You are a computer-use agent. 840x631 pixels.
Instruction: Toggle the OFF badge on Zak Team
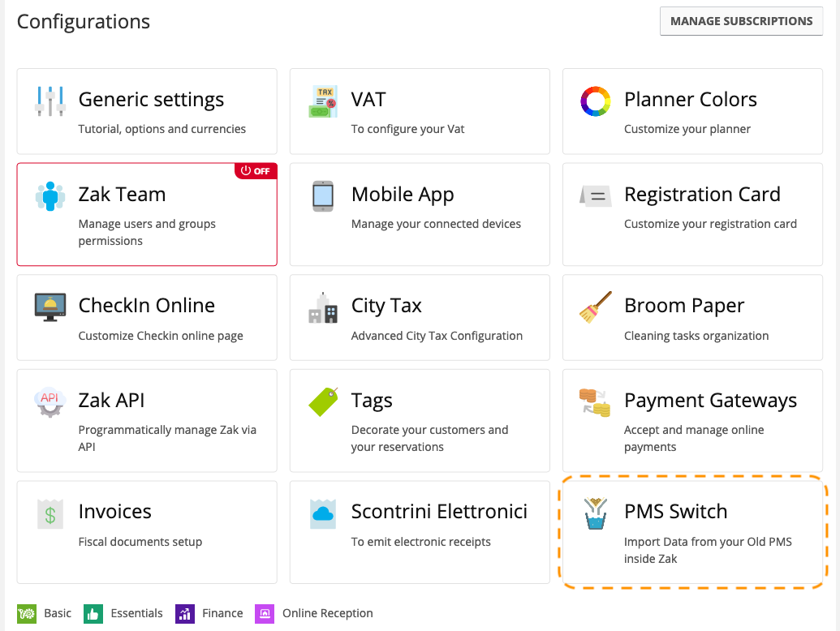[x=256, y=171]
